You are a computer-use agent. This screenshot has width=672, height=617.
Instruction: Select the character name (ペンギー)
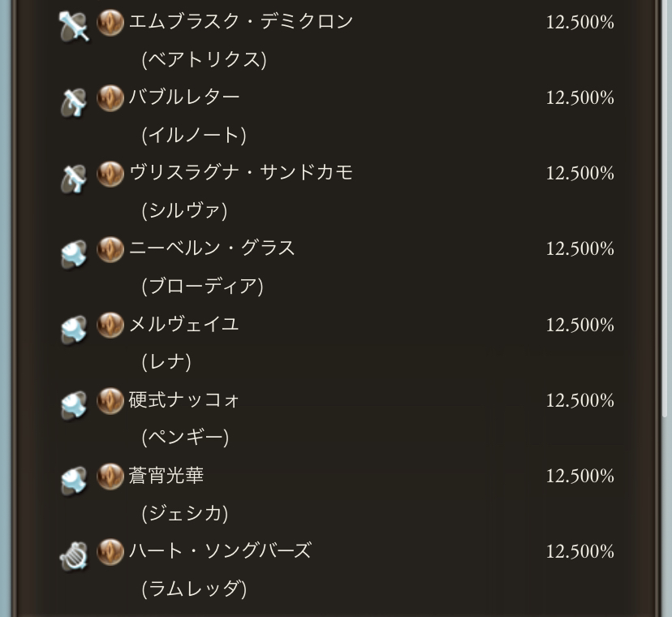click(185, 437)
